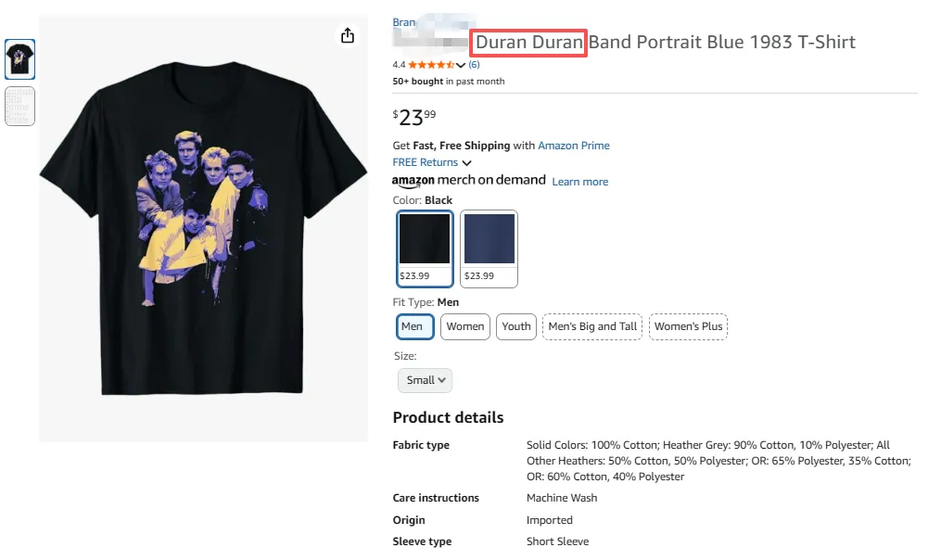Click the Amazon merch on demand logo
The image size is (928, 560).
pos(468,181)
